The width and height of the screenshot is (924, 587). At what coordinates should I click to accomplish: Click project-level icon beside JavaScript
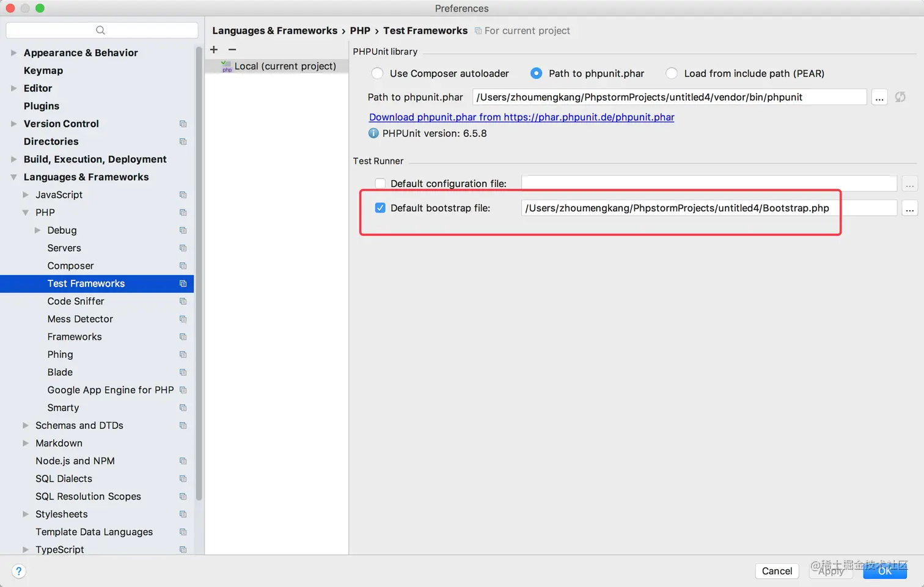tap(183, 195)
